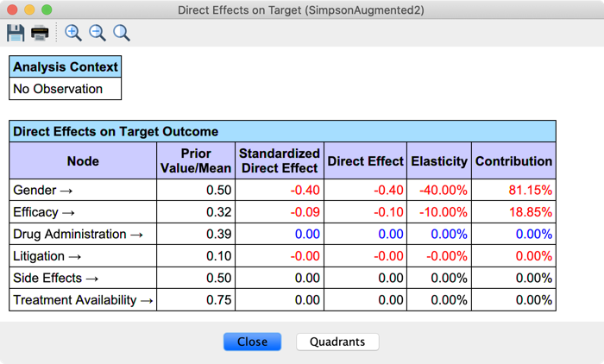Click the Prior Value/Mean header
This screenshot has width=604, height=364.
click(x=196, y=161)
